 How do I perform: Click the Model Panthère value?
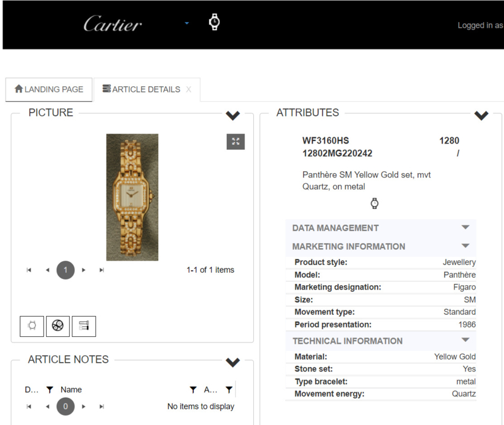460,275
